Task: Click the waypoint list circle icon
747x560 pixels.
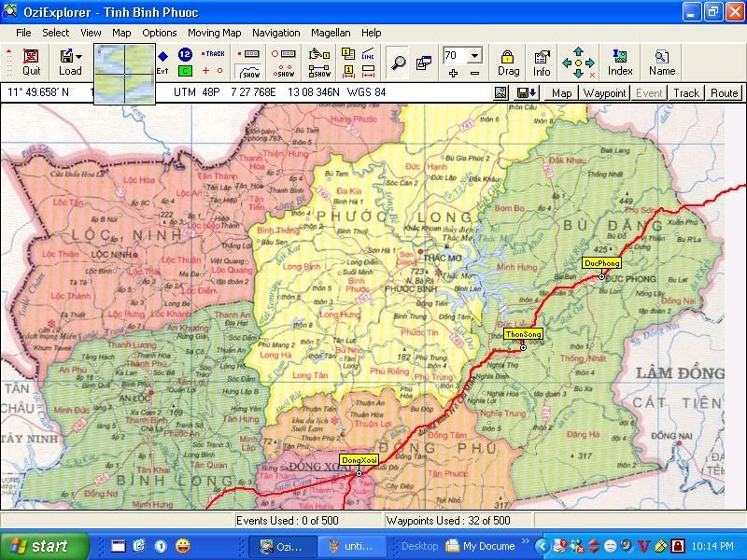Action: [284, 54]
